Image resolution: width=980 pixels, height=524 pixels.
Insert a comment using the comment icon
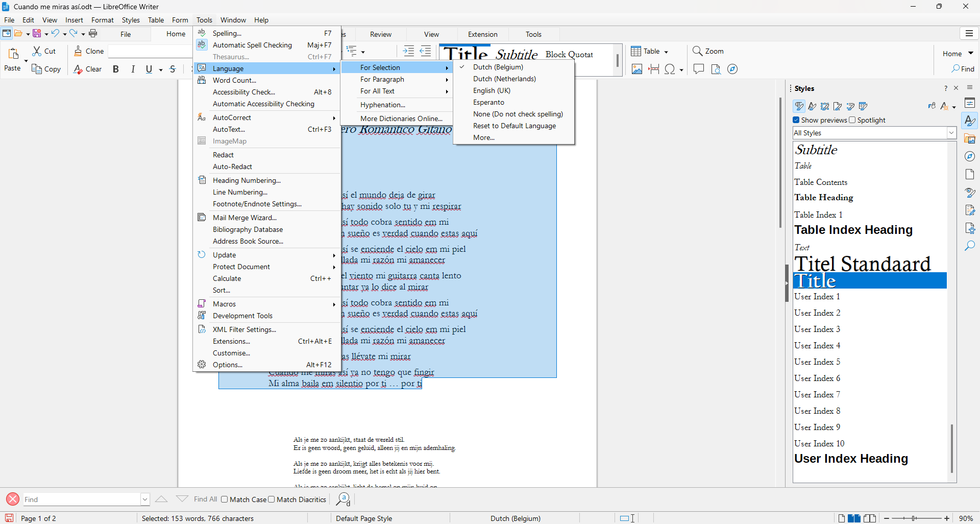click(698, 69)
